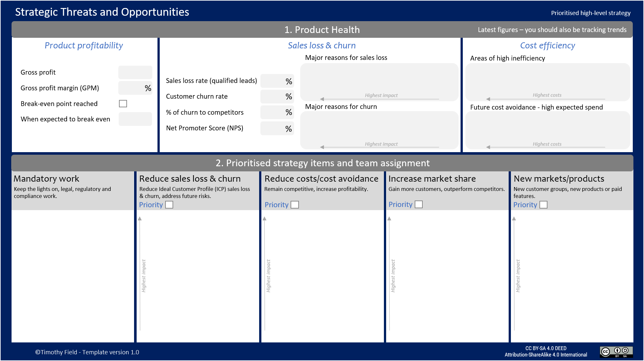Click Attribution-ShareAlike 4.0 International text
The width and height of the screenshot is (644, 361).
coord(546,355)
